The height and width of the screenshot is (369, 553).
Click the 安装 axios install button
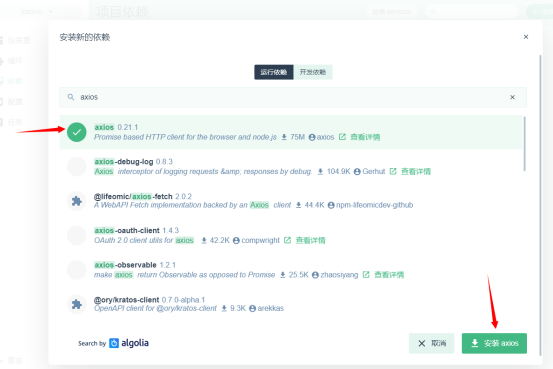(494, 343)
